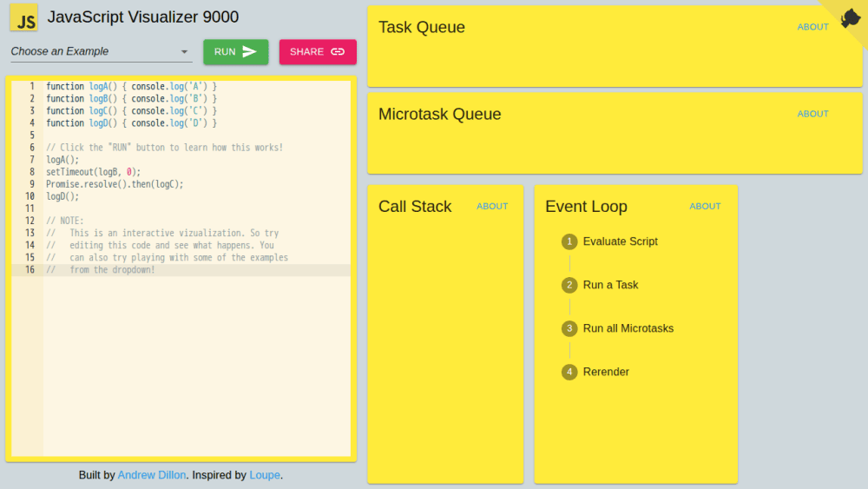Click the paper plane icon in RUN
868x489 pixels.
[250, 51]
